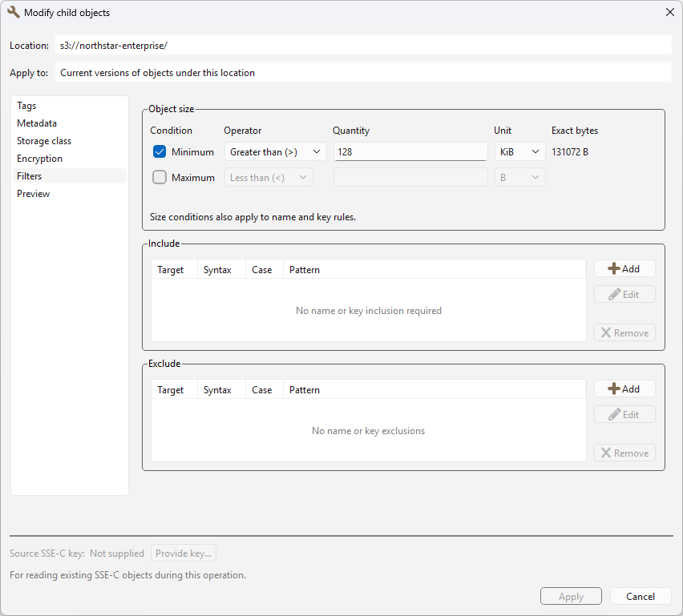683x616 pixels.
Task: Click Exclude table Pattern column header
Action: click(434, 389)
